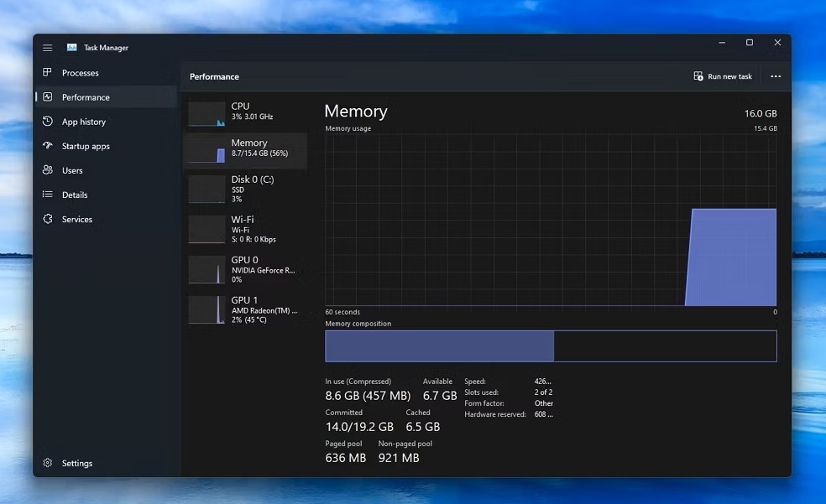Viewport: 826px width, 504px height.
Task: Click the Task Manager app icon in title bar
Action: [x=71, y=47]
